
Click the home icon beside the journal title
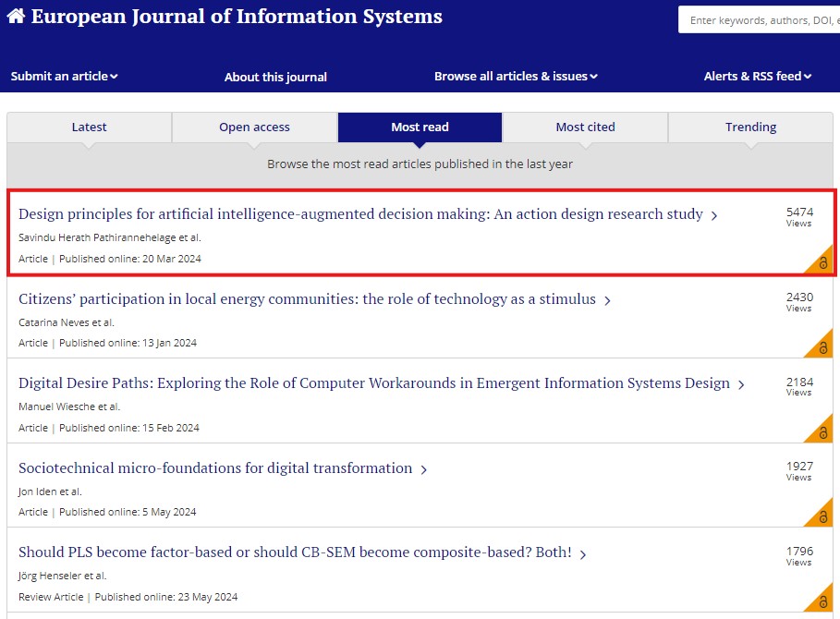pos(16,16)
